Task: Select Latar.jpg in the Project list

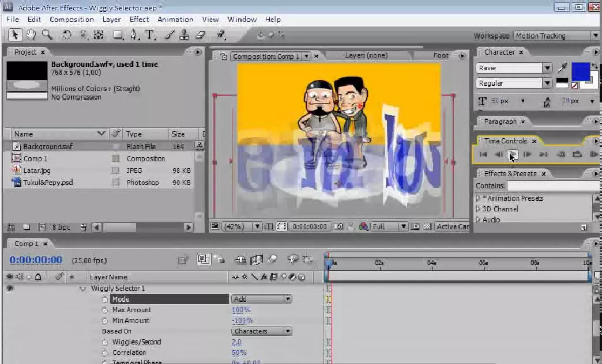Action: (x=37, y=170)
